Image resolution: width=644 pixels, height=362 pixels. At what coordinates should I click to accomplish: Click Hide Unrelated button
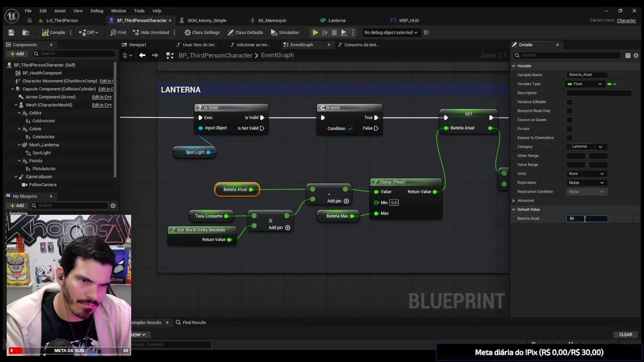(151, 32)
